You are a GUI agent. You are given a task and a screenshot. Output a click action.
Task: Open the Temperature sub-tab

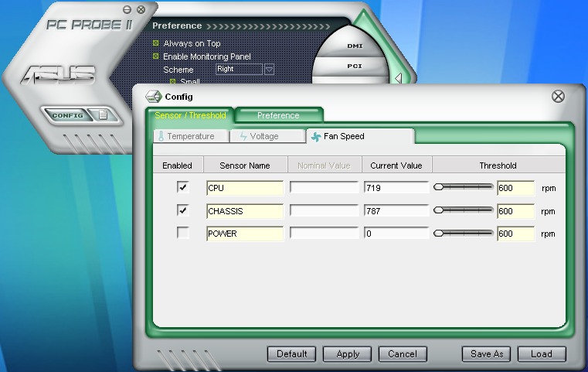[191, 136]
